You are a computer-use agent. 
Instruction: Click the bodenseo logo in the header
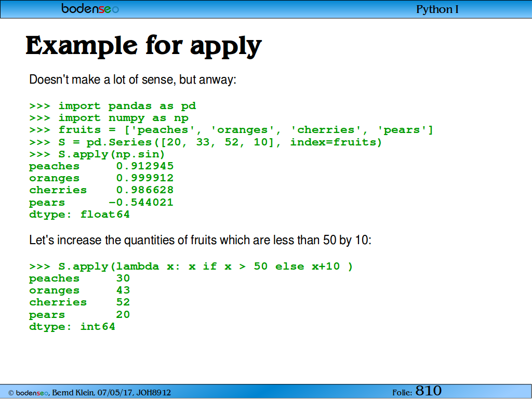[x=90, y=8]
